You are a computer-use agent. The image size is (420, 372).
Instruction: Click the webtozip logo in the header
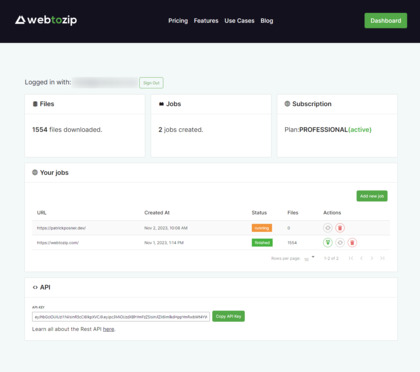46,20
